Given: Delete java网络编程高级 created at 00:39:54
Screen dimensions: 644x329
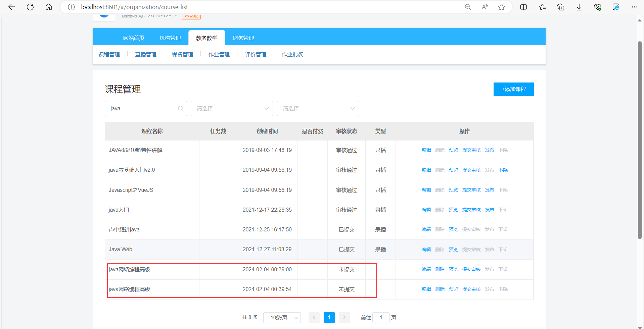Looking at the screenshot, I should pos(440,289).
